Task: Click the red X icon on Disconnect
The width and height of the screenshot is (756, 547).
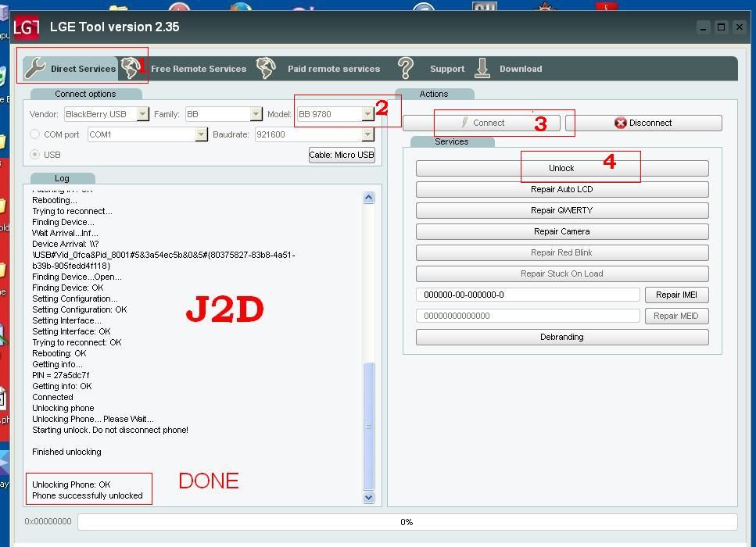Action: (620, 123)
